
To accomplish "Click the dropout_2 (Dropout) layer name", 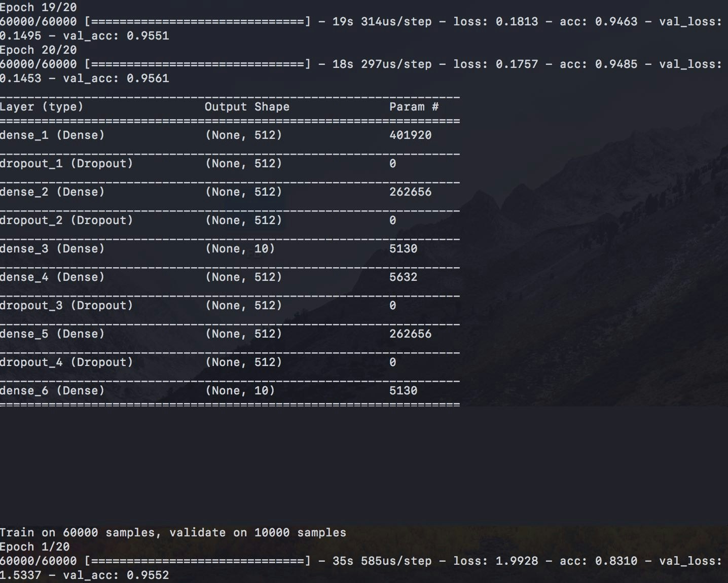I will 66,220.
